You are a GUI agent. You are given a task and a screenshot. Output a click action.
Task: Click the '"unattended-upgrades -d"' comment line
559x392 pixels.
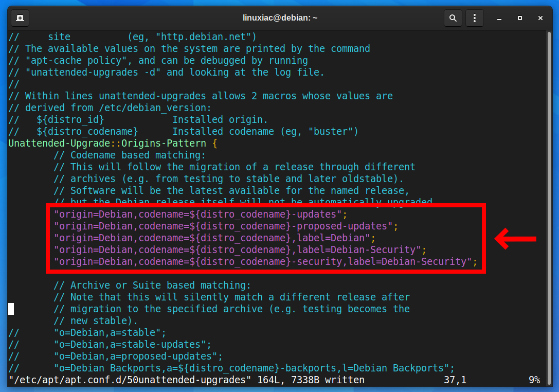coord(167,72)
